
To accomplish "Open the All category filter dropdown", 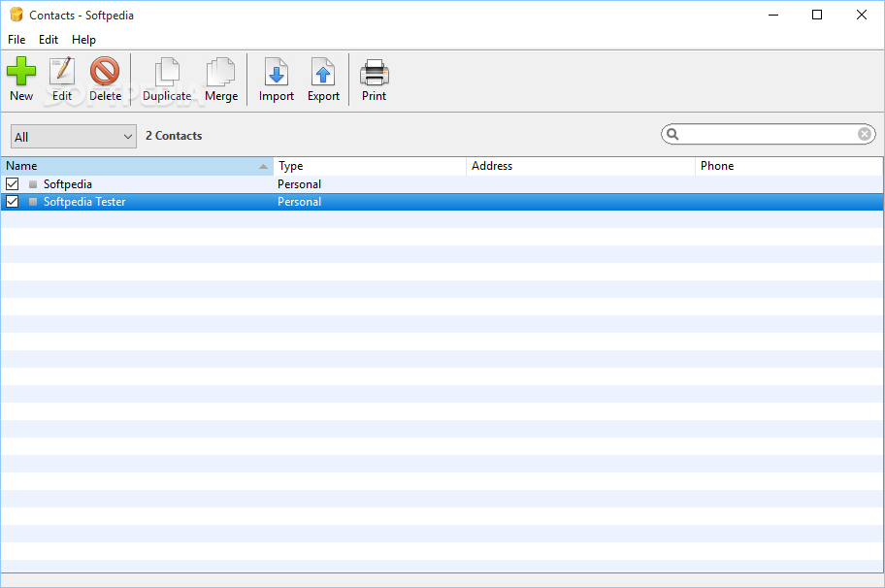I will point(74,137).
